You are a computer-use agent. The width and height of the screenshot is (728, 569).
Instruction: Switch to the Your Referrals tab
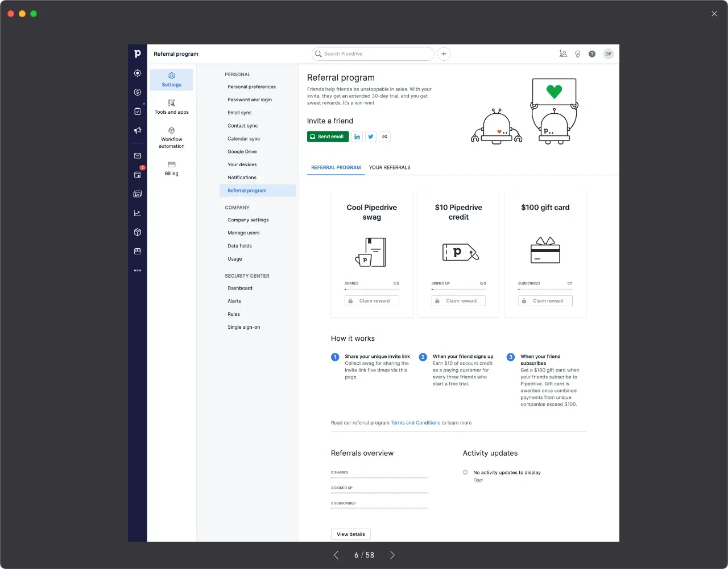390,168
